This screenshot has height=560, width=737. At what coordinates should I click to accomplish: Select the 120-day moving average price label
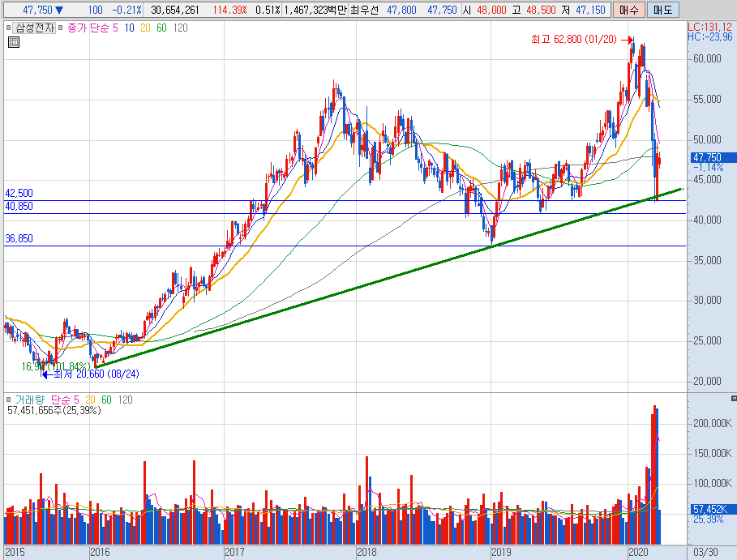(x=180, y=28)
